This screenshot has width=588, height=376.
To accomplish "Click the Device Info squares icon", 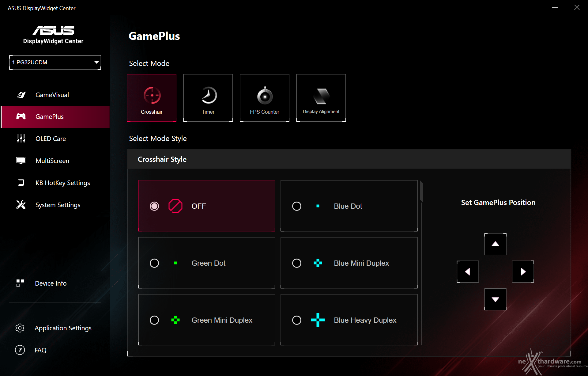I will click(20, 283).
